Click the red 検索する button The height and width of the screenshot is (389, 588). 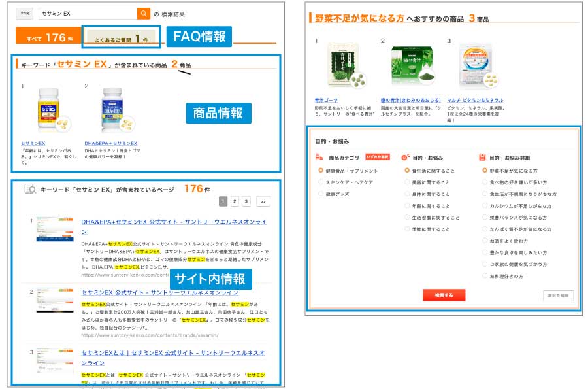[x=444, y=295]
